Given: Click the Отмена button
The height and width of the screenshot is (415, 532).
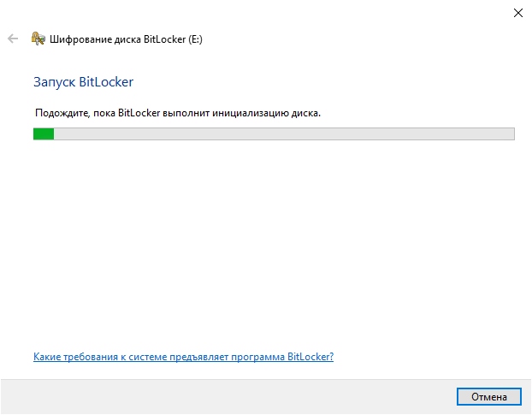Looking at the screenshot, I should click(489, 397).
